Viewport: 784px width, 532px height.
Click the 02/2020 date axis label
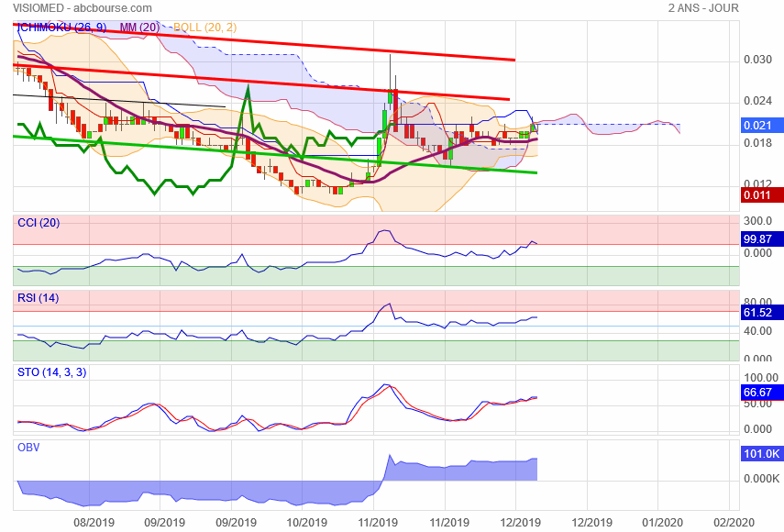(x=734, y=523)
